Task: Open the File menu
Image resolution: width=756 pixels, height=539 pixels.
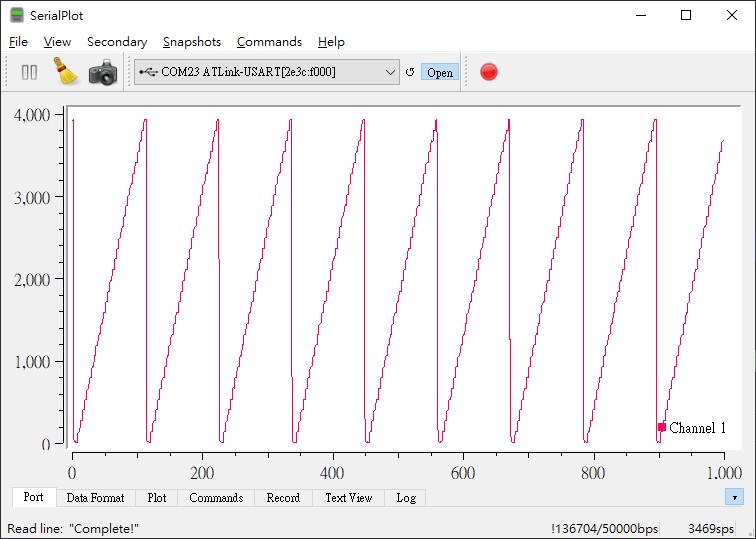Action: click(x=18, y=42)
